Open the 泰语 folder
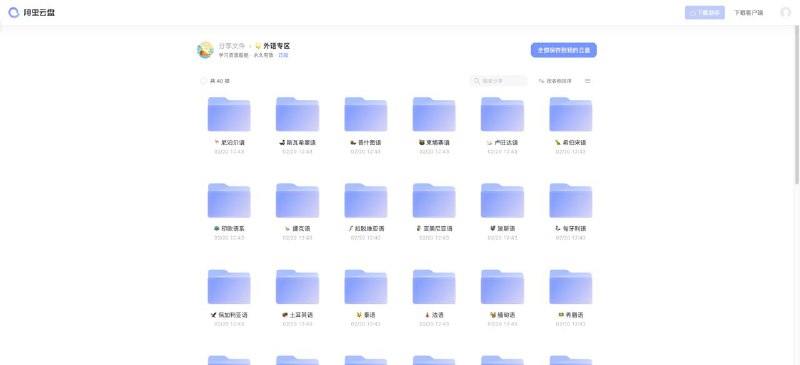Image resolution: width=800 pixels, height=365 pixels. click(365, 287)
